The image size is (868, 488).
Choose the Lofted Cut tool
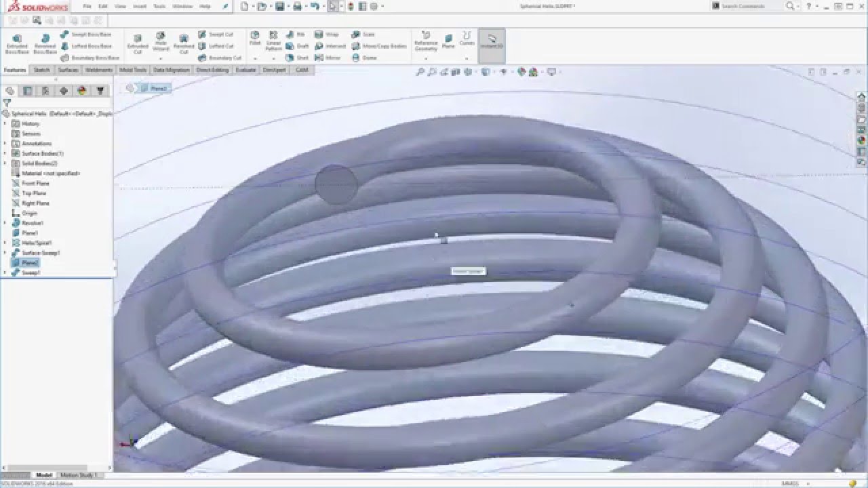pyautogui.click(x=216, y=46)
